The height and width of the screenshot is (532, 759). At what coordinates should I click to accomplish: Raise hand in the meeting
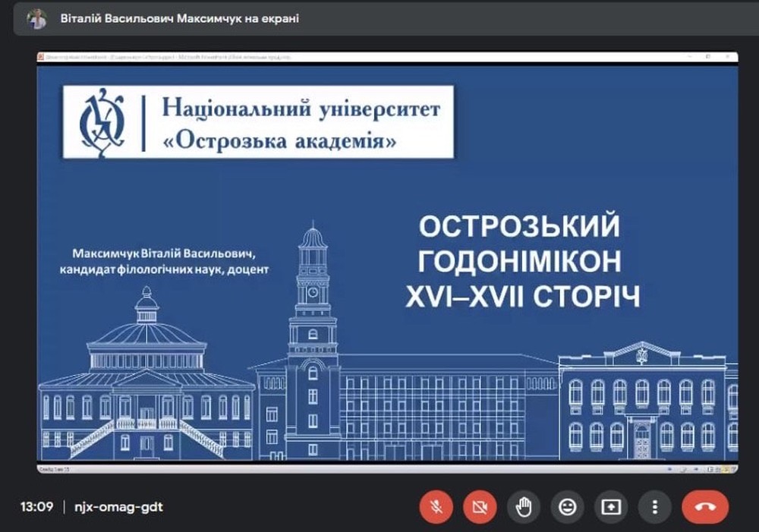(x=524, y=507)
